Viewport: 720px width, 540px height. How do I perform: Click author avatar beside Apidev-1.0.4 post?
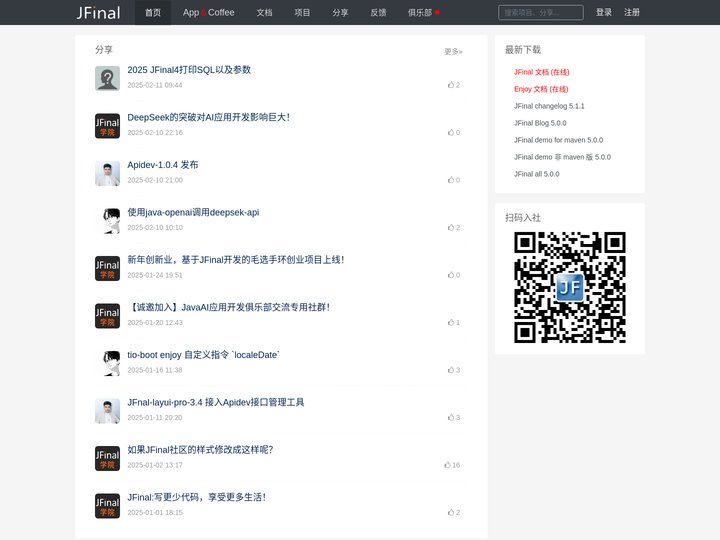(107, 173)
